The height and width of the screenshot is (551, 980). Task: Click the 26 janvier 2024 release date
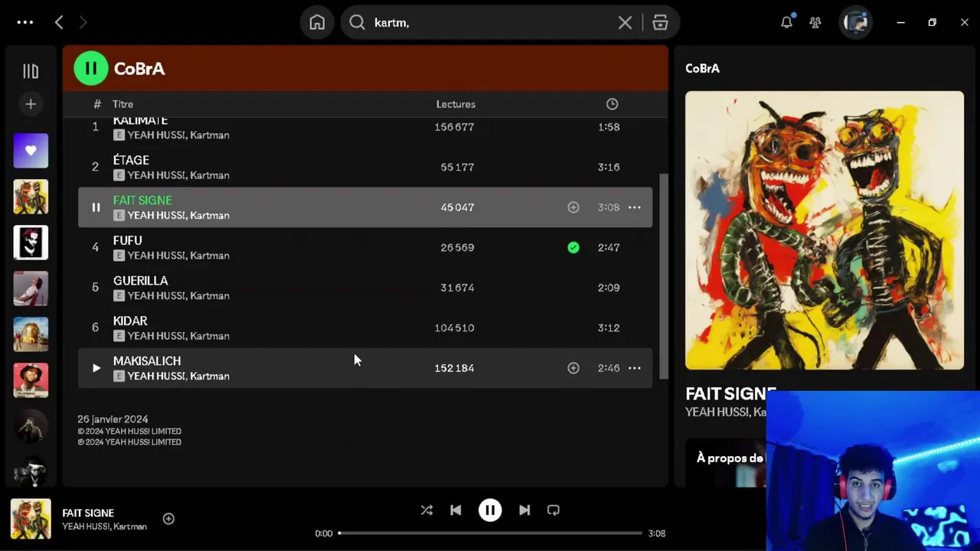(113, 419)
